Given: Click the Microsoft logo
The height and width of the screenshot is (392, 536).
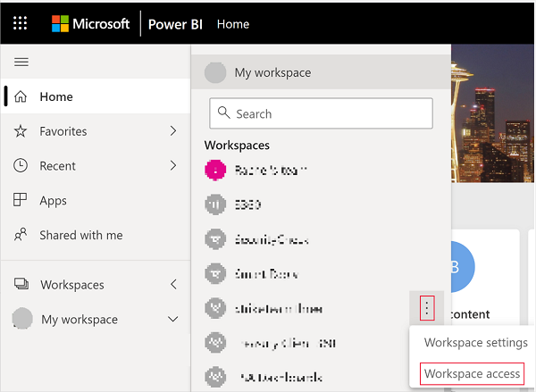Looking at the screenshot, I should click(90, 24).
